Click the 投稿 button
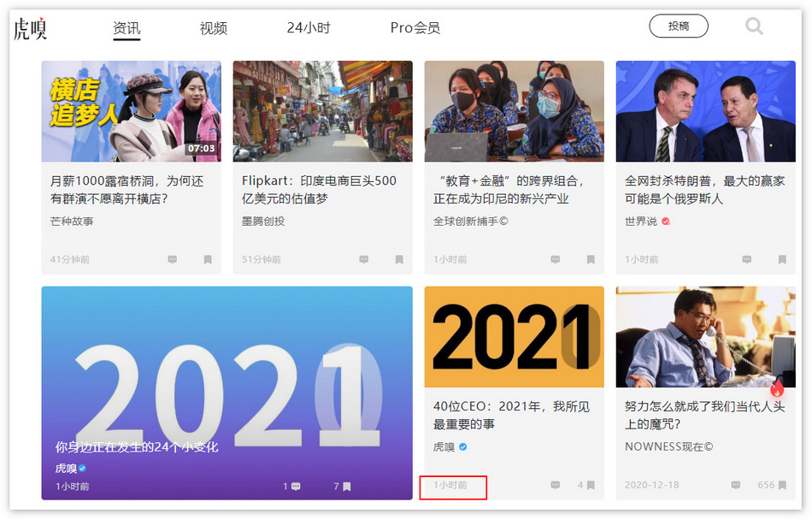812x520 pixels. [x=679, y=27]
